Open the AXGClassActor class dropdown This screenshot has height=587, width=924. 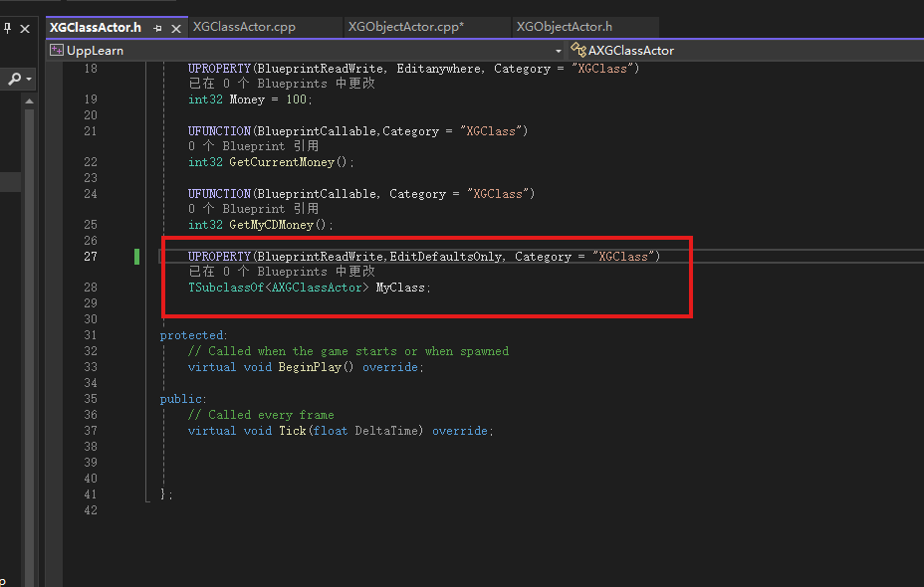pos(630,51)
